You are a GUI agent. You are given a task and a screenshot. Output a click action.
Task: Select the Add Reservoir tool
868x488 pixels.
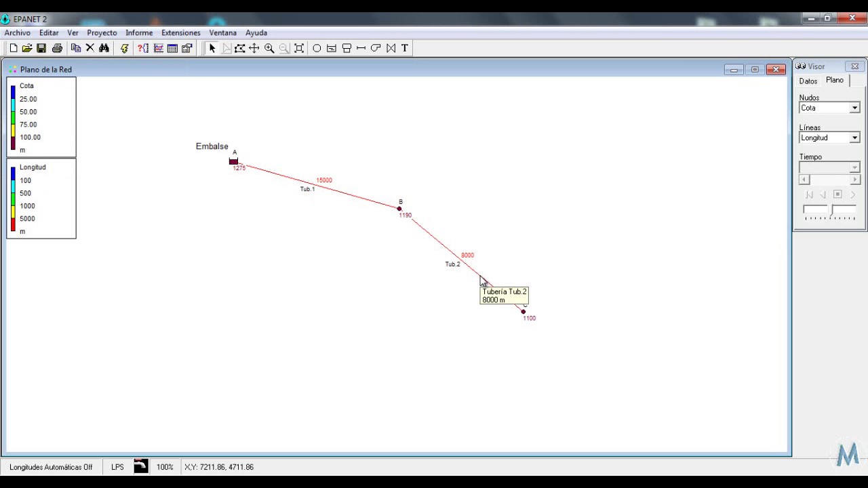[332, 48]
